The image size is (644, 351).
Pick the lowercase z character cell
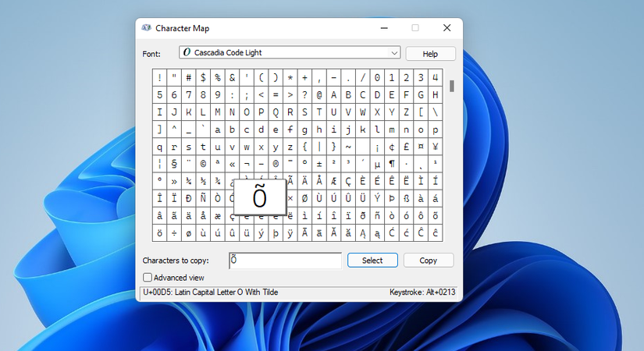(290, 147)
